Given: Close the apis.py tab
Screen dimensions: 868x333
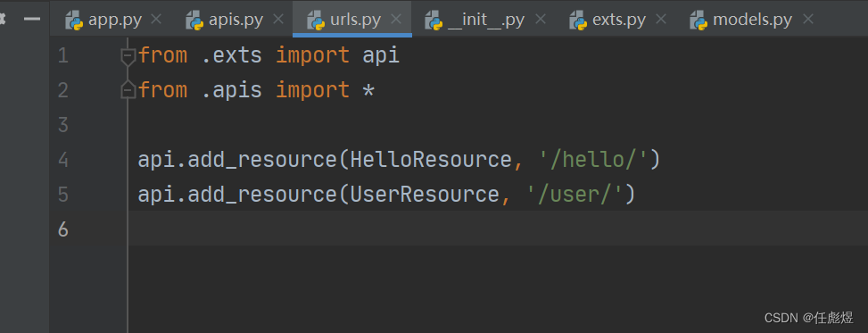Looking at the screenshot, I should 278,20.
